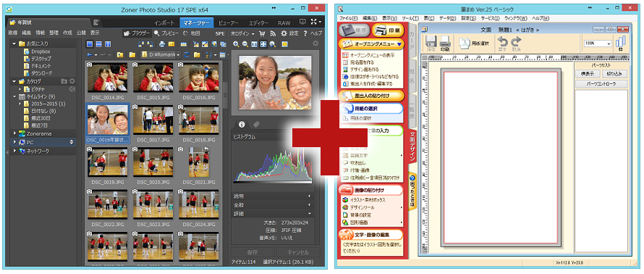Click the パーツコントローラ button
Viewport: 644px width, 274px height.
coord(601,84)
